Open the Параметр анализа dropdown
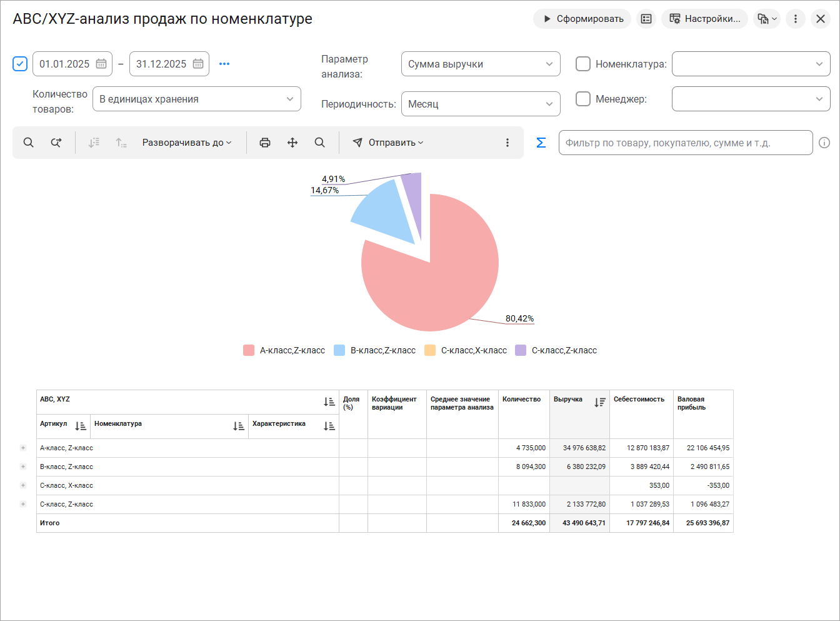 [480, 64]
